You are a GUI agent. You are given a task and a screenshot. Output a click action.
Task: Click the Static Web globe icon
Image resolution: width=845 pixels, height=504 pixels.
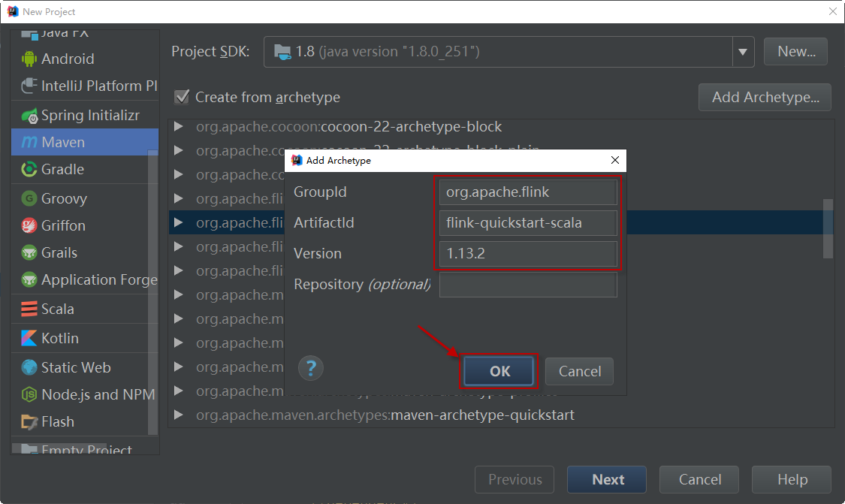coord(29,367)
